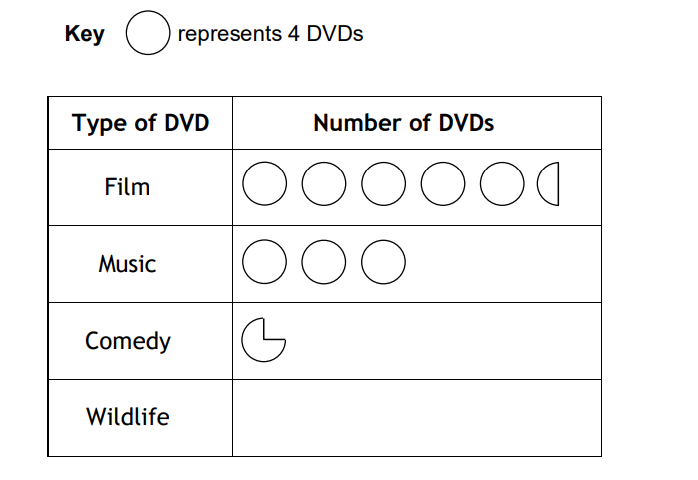
Task: Click the 'represents 4 DVDs' text
Action: (270, 34)
